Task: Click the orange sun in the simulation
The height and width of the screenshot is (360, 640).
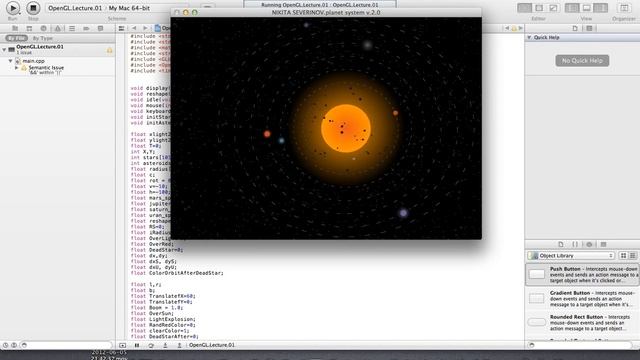Action: [346, 129]
